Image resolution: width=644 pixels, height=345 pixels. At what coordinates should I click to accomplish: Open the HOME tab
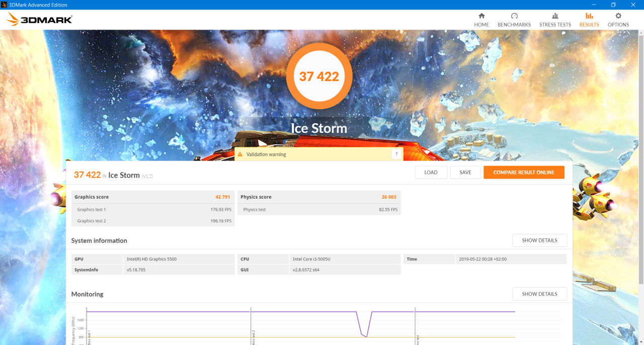pyautogui.click(x=481, y=20)
